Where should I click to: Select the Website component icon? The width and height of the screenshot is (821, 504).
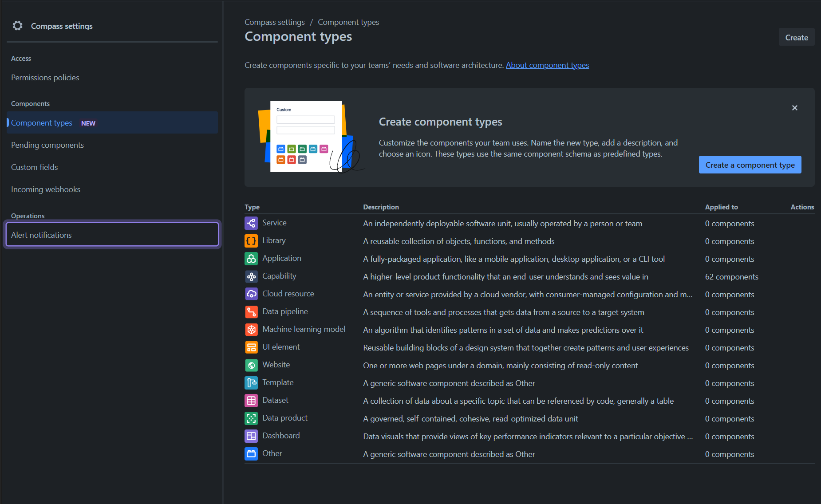[x=251, y=365]
